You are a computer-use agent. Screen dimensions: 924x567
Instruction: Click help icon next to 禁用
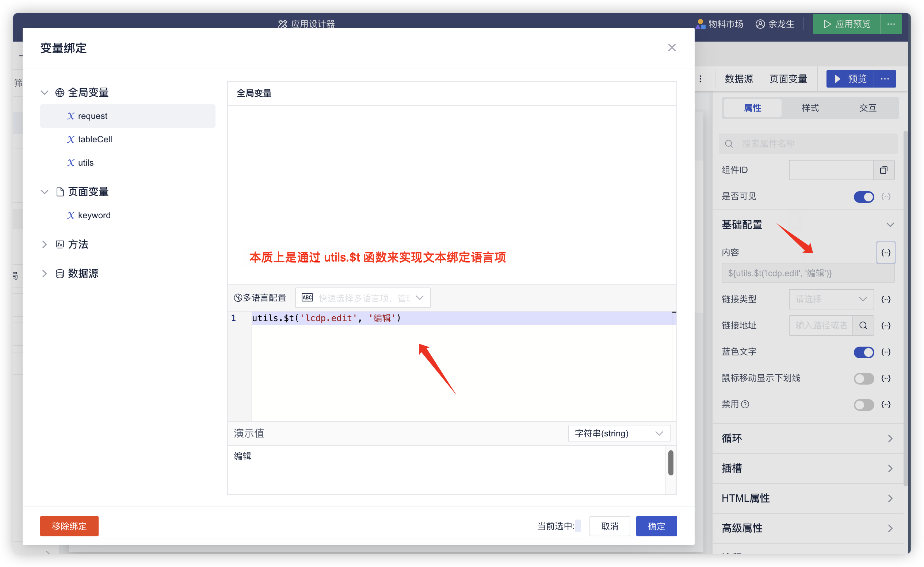click(x=745, y=404)
